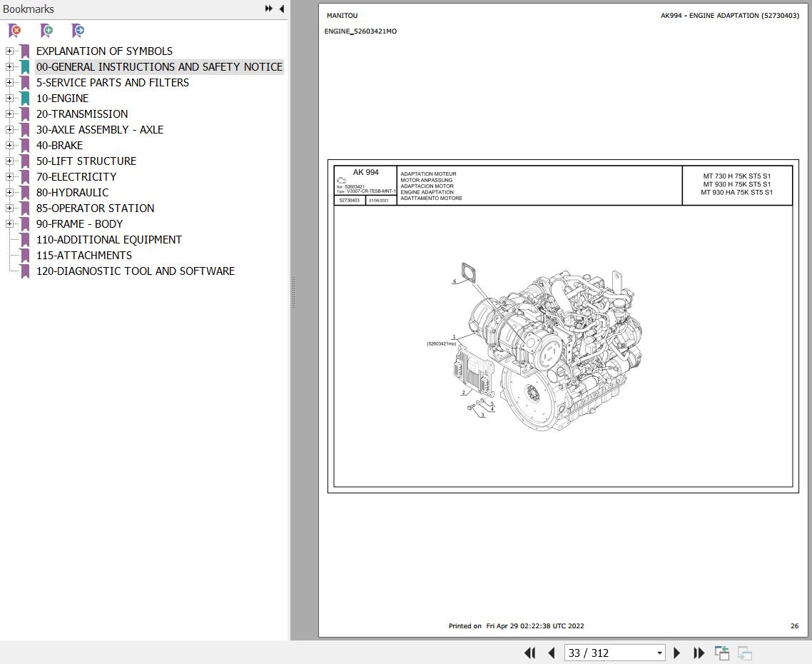
Task: Expand the bookmarks panel with double arrows
Action: (268, 9)
